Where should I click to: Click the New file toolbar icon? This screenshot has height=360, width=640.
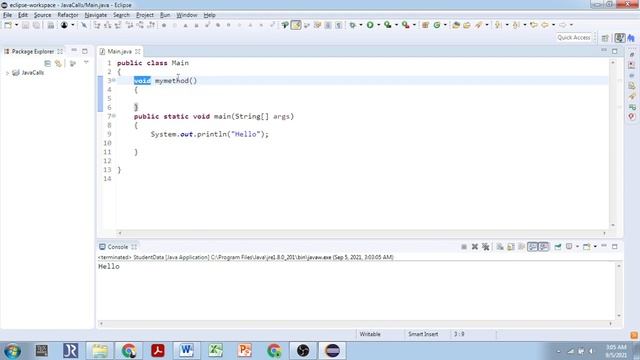[x=8, y=25]
